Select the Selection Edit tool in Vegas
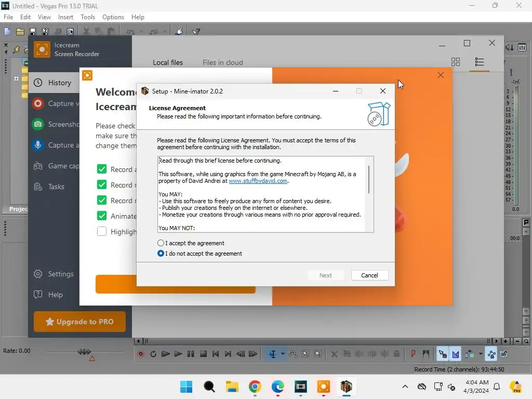 coord(305,354)
